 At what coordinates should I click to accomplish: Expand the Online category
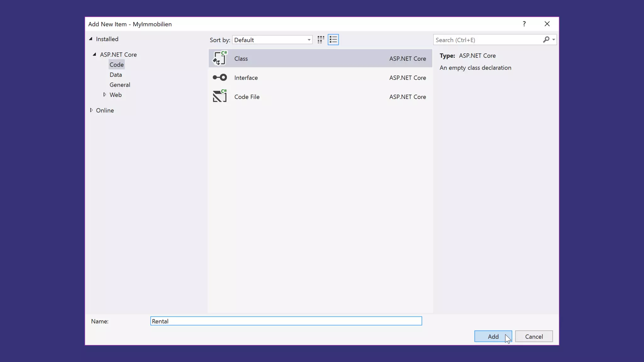[91, 110]
